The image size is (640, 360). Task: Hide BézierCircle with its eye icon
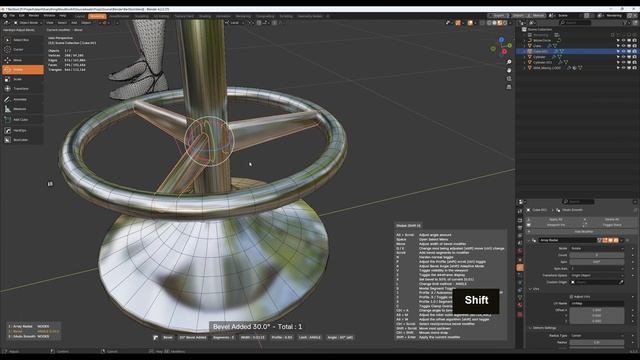click(623, 40)
